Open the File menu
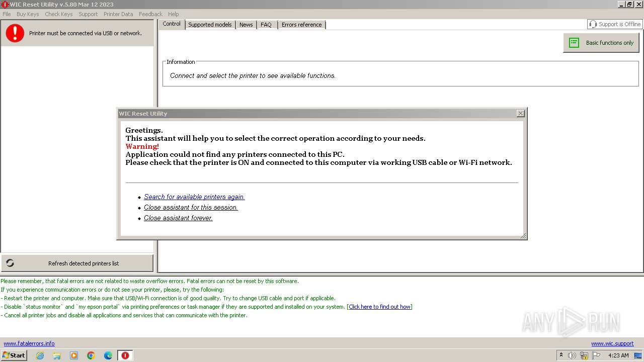The image size is (644, 362). [x=7, y=14]
